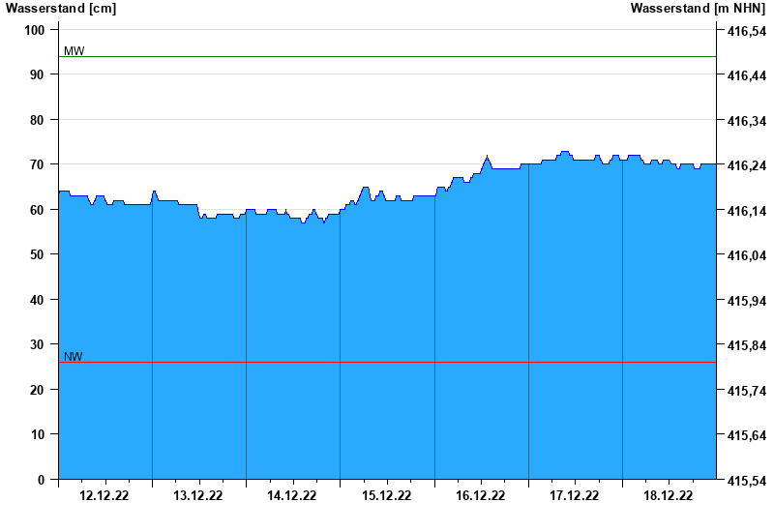Click the red NW low water line
The height and width of the screenshot is (532, 774).
pyautogui.click(x=387, y=363)
